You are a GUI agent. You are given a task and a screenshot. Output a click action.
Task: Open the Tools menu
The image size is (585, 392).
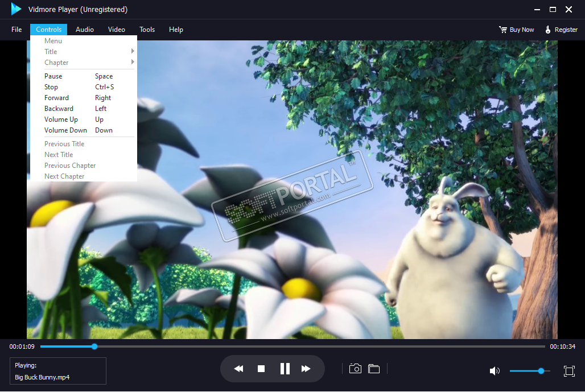[147, 30]
